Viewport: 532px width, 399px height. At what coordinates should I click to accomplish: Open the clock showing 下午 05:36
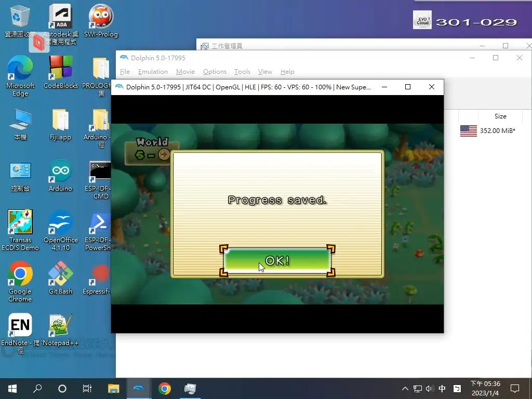(485, 389)
